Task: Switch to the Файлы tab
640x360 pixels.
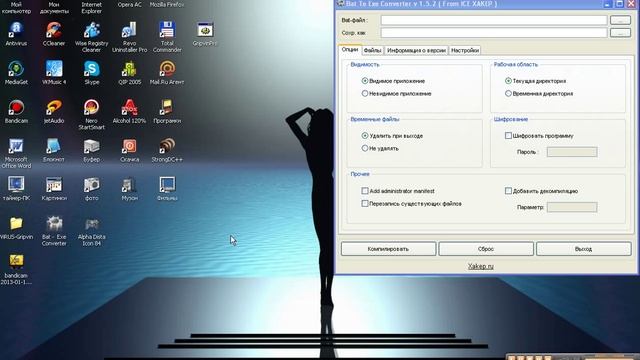Action: tap(372, 50)
